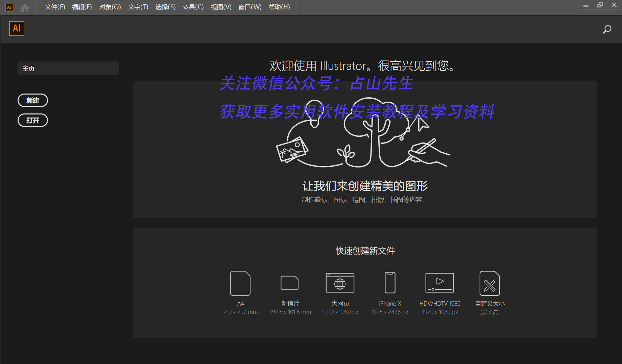This screenshot has width=622, height=364.
Task: Open the search icon at top right
Action: click(x=607, y=29)
